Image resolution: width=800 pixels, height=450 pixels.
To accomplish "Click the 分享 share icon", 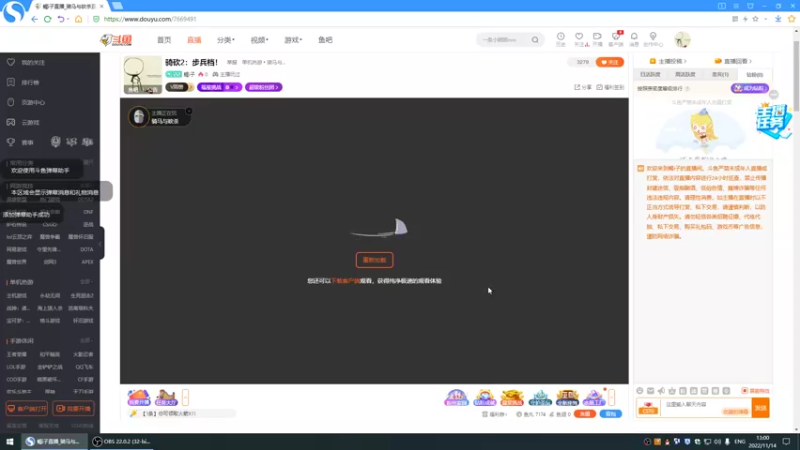I will pos(583,87).
